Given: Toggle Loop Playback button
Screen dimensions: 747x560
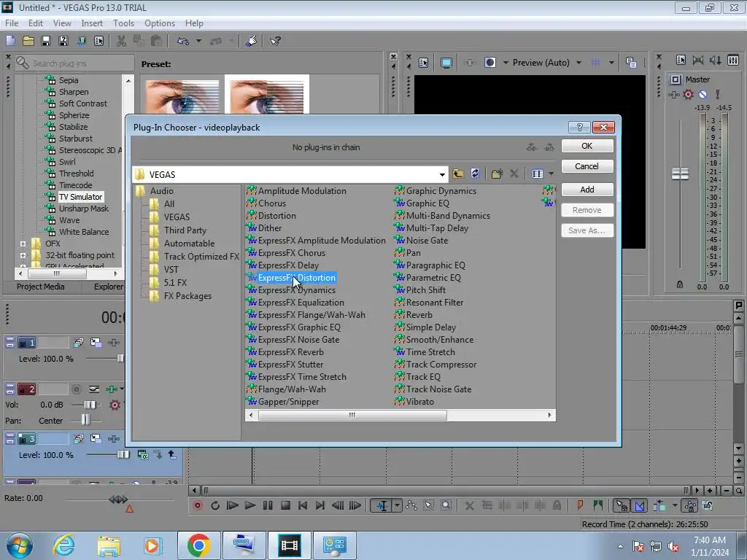Looking at the screenshot, I should 215,505.
